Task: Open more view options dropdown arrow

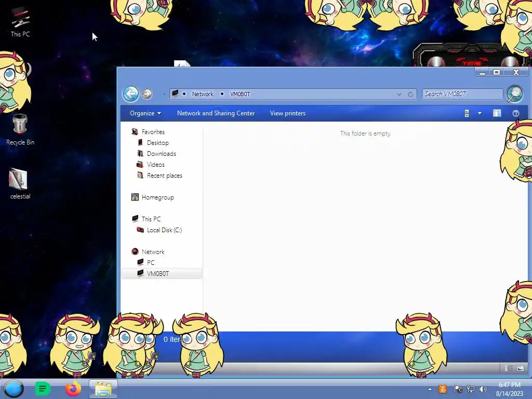Action: [x=480, y=113]
